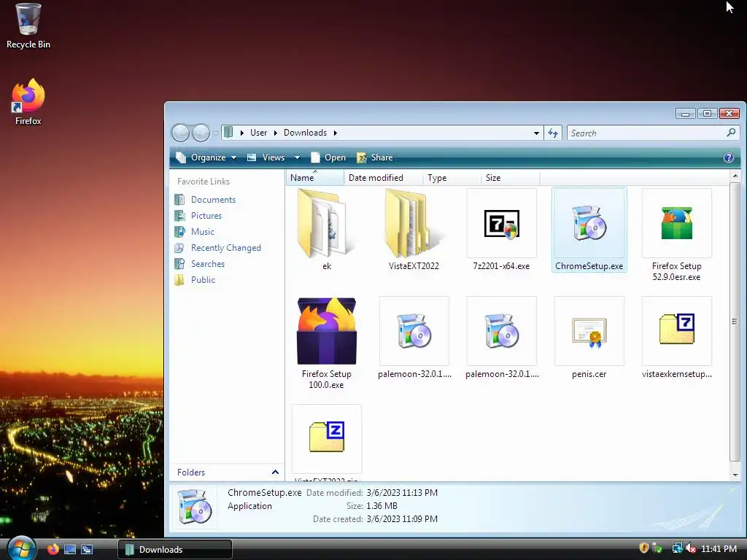Click ChromeSetup.exe preview icon in details pane
The width and height of the screenshot is (747, 560).
pos(195,507)
